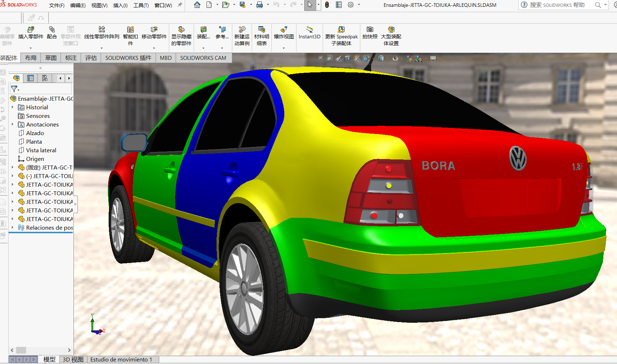Click Zoom to Fit in view toolbar
617x364 pixels.
(320, 58)
